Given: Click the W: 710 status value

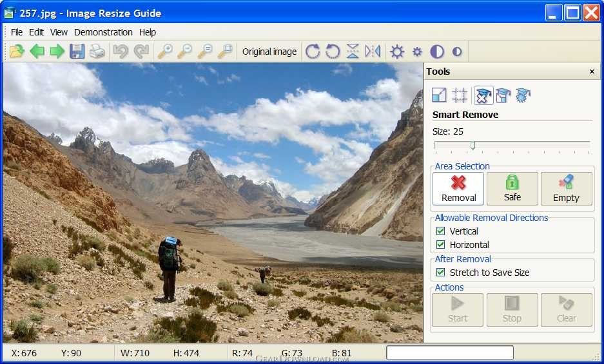Looking at the screenshot, I should tap(135, 353).
